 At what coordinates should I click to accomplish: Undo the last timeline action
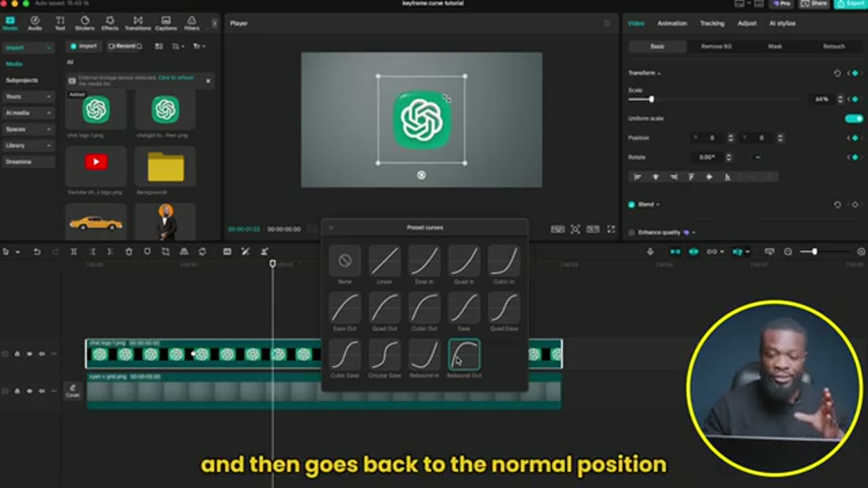click(x=37, y=251)
